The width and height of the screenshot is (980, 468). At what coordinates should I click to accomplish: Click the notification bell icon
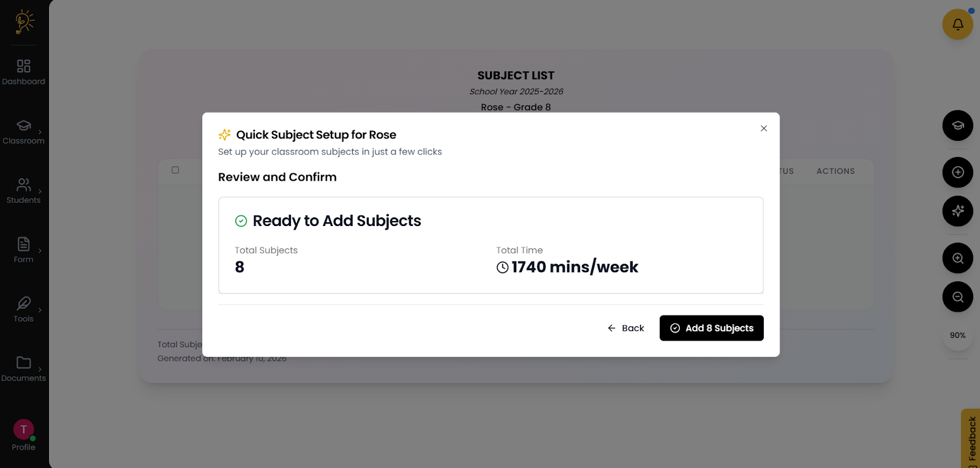[x=957, y=25]
